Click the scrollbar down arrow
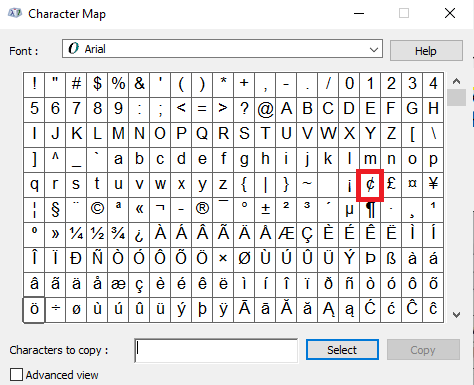Screen dimensions: 474x385 pyautogui.click(x=456, y=314)
